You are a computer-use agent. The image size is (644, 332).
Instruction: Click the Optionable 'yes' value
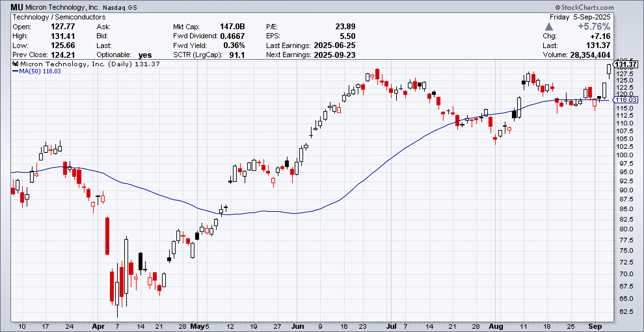point(145,55)
